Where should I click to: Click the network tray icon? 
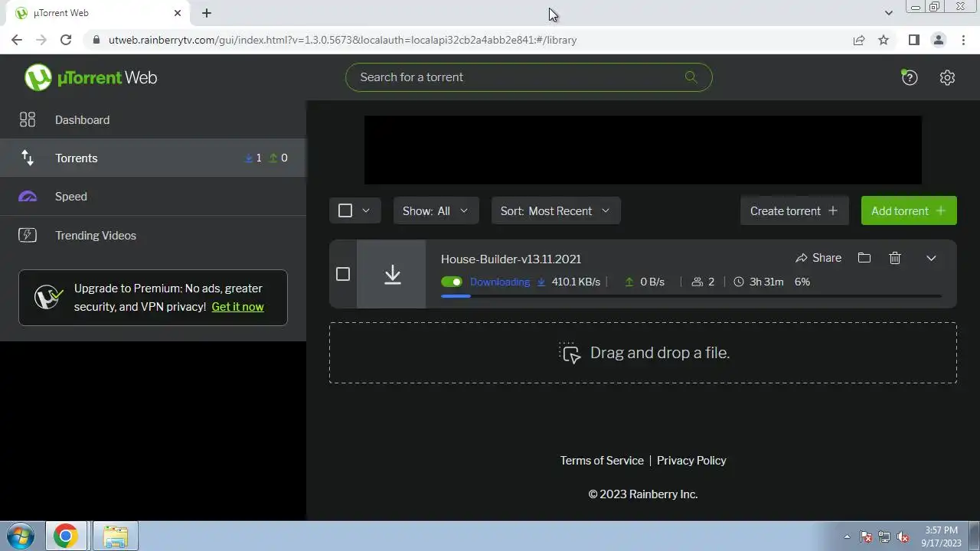(x=884, y=536)
